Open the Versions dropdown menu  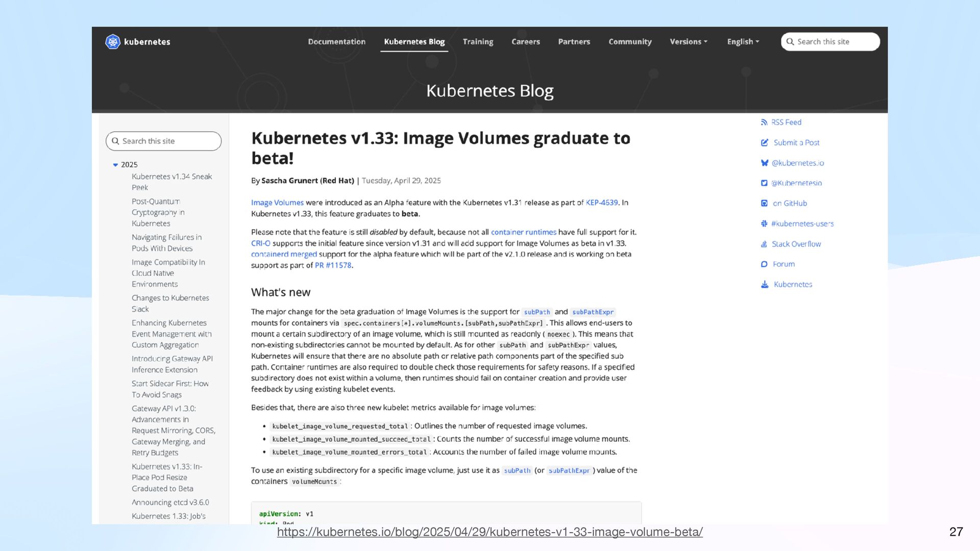click(689, 42)
